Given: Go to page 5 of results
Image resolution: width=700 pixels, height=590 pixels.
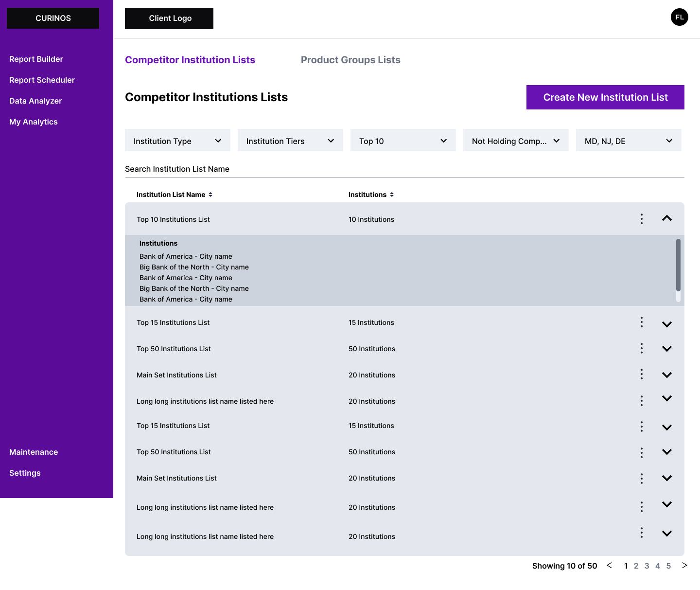Looking at the screenshot, I should [668, 566].
